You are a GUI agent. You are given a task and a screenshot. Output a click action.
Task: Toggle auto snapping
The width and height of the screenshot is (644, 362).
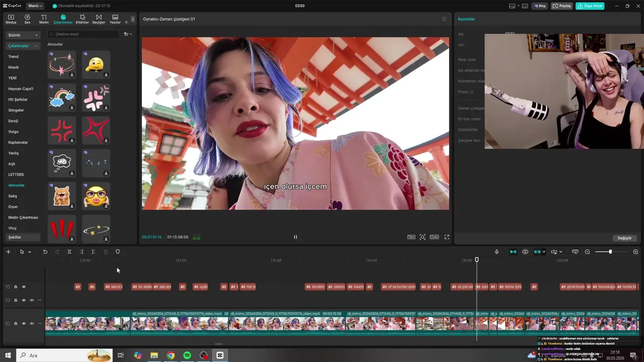525,252
